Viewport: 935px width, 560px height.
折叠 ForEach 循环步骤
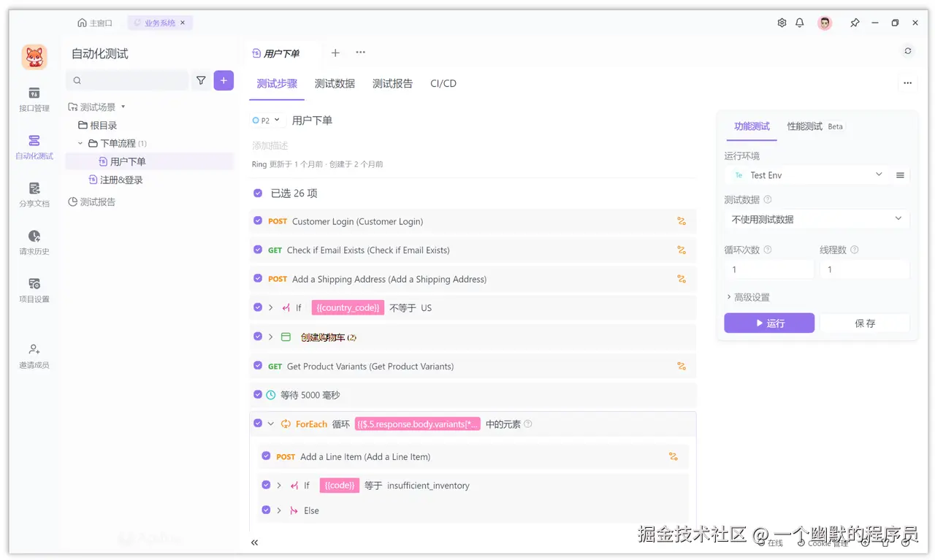click(x=270, y=423)
